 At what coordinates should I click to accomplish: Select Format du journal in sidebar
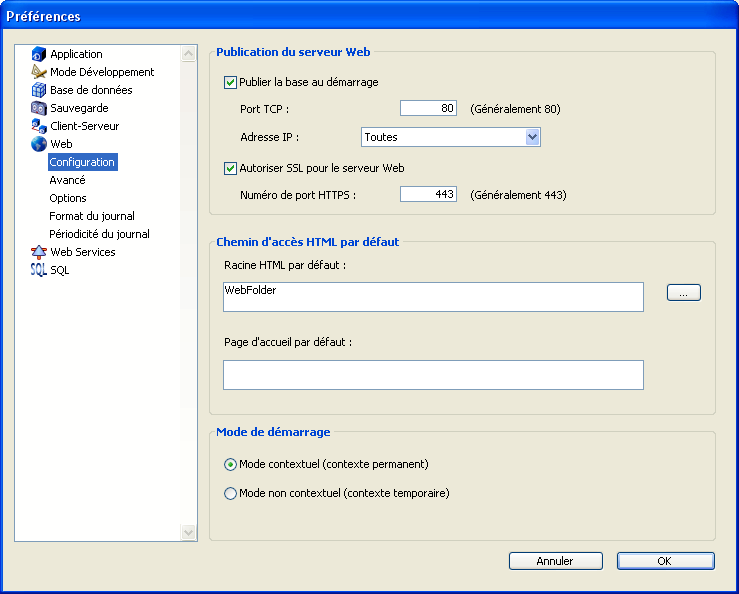point(92,216)
